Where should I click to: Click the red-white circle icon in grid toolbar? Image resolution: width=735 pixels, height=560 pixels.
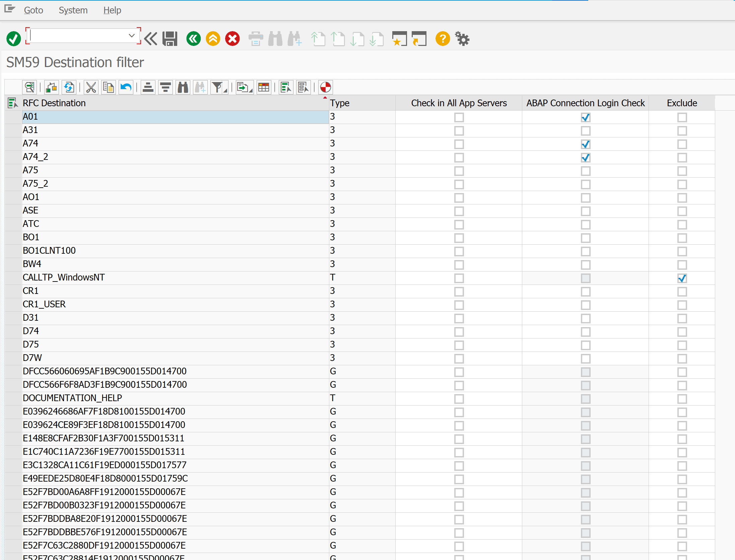tap(325, 87)
